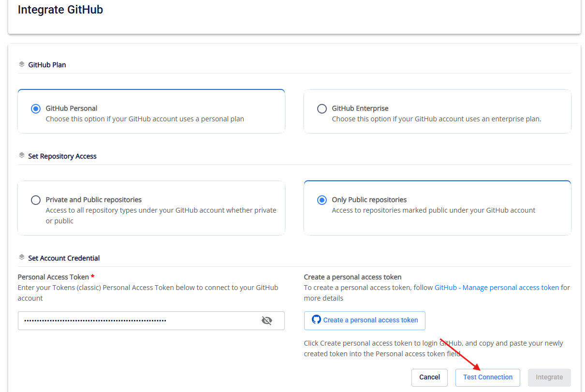Choose Private and Public repositories option
Screen dimensions: 585x392
click(35, 200)
